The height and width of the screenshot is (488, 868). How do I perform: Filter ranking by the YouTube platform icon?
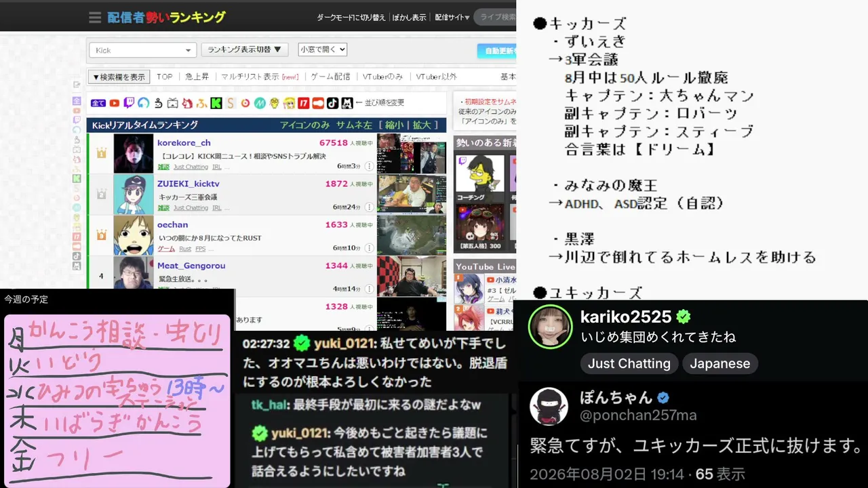[x=114, y=103]
